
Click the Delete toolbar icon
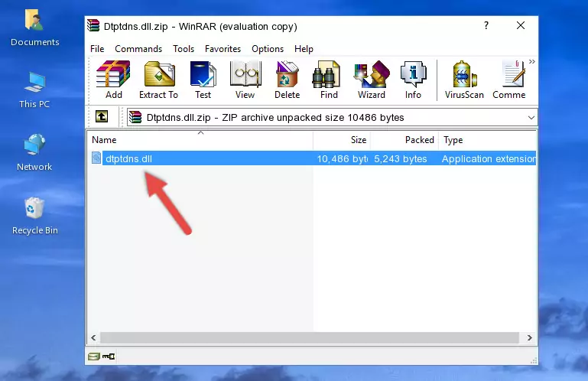[287, 80]
